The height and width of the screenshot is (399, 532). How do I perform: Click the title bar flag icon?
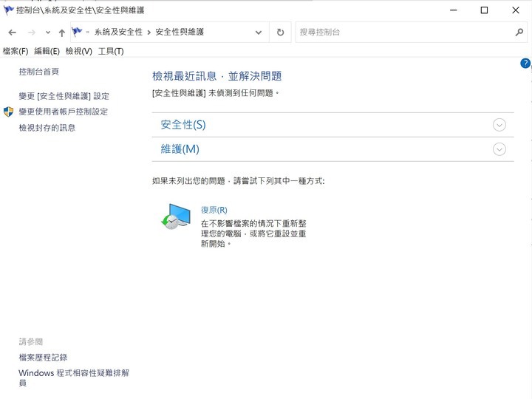[8, 10]
